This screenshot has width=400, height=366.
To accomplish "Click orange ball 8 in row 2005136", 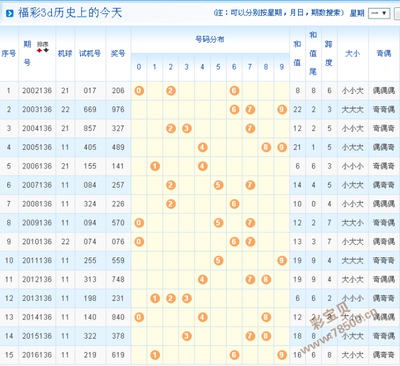I will (266, 147).
